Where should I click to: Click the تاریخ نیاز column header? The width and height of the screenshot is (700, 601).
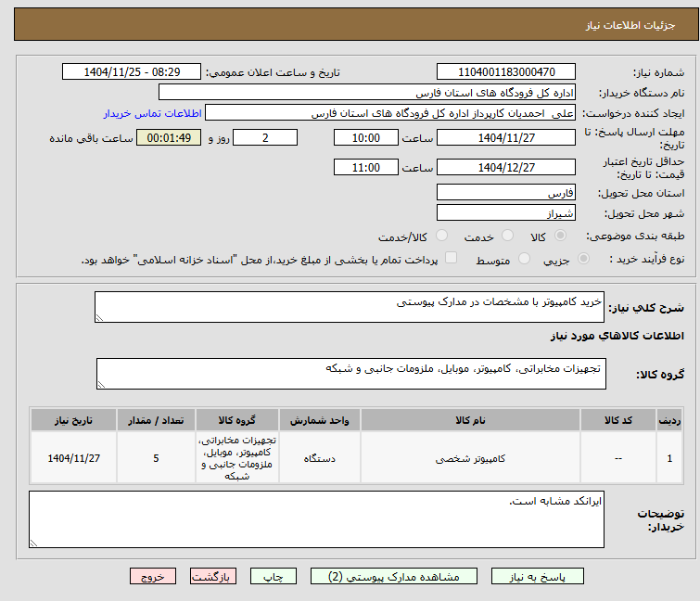pos(73,420)
